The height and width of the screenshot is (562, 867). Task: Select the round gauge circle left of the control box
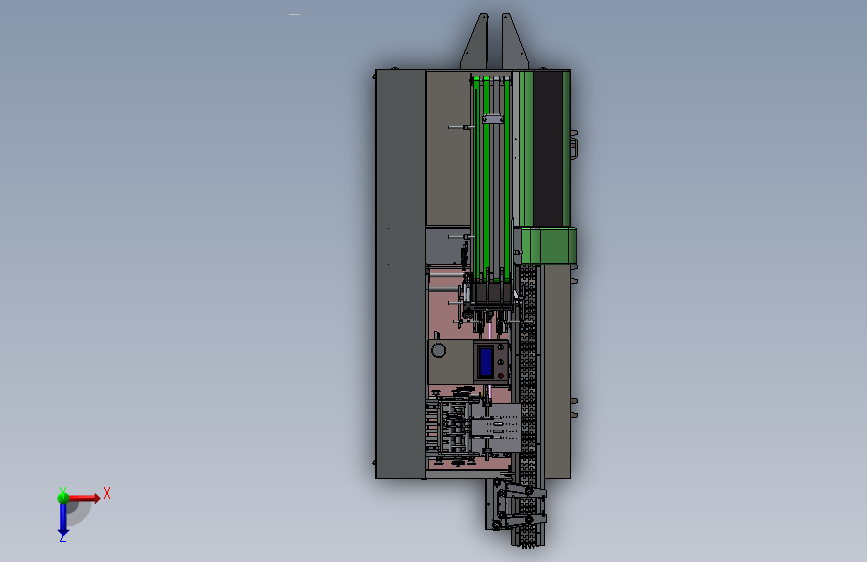(438, 350)
